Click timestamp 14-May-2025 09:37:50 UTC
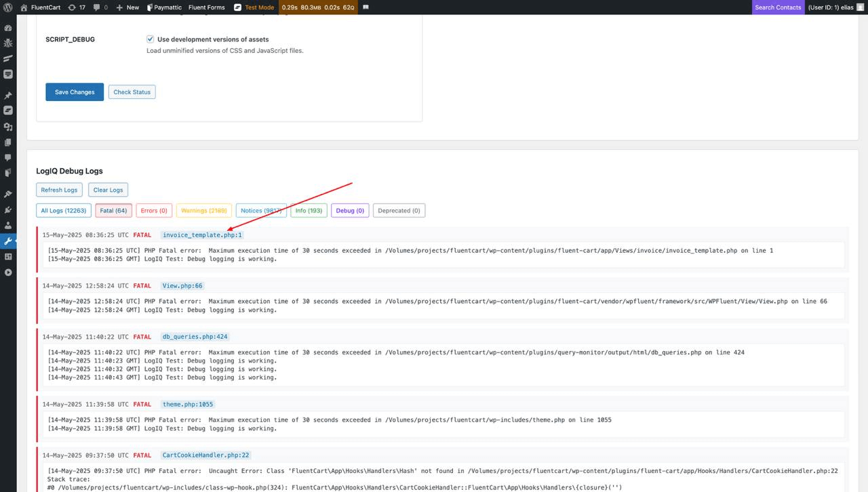 pos(85,455)
